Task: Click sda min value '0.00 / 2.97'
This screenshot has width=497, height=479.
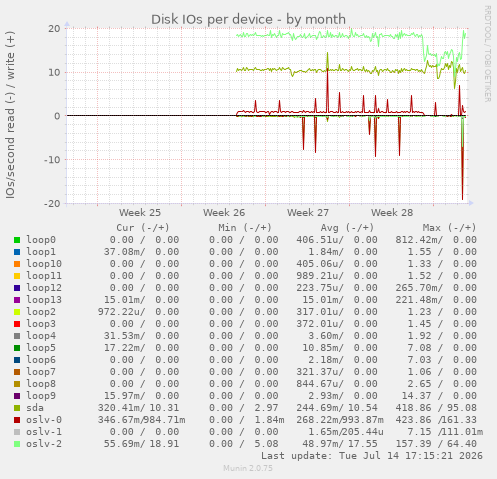Action: coord(244,408)
